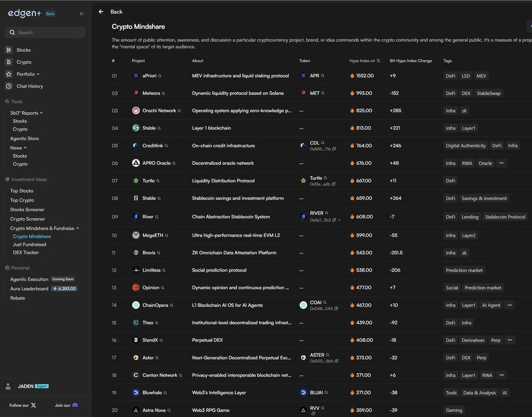This screenshot has width=532, height=417.
Task: Open DEX Tracker page
Action: tap(26, 252)
